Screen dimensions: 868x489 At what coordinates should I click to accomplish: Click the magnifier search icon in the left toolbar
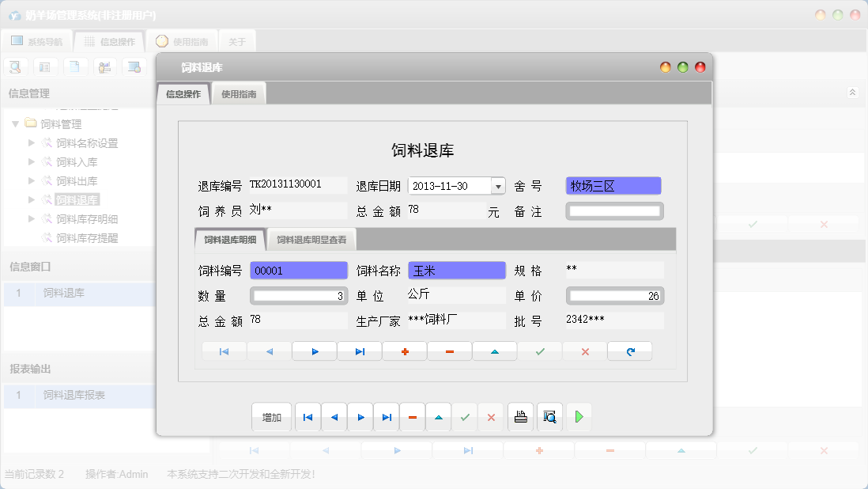[15, 66]
